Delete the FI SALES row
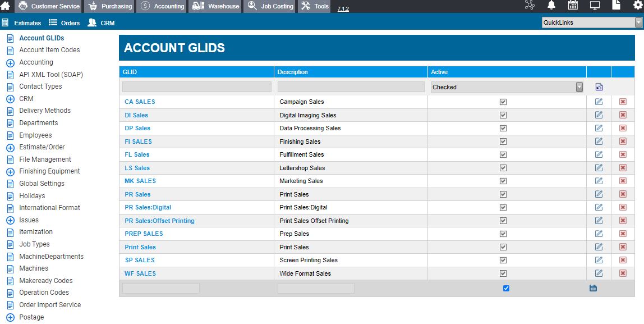The height and width of the screenshot is (324, 644). (623, 141)
